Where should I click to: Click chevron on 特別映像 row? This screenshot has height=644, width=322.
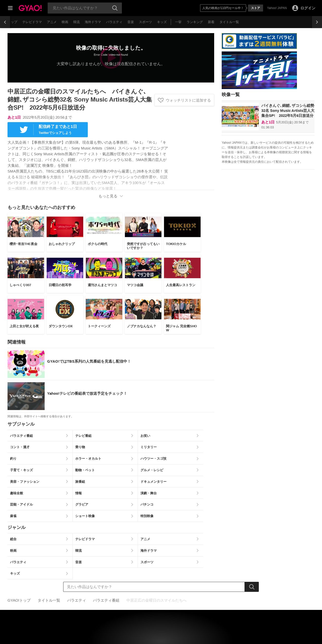[198, 516]
